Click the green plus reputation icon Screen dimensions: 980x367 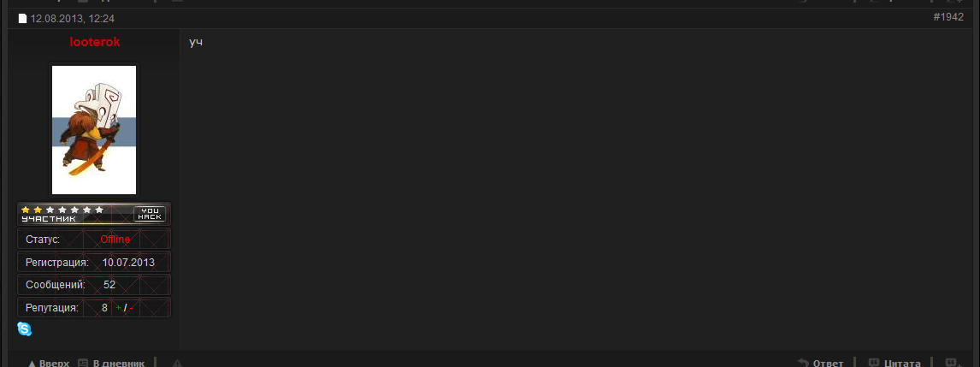coord(118,308)
